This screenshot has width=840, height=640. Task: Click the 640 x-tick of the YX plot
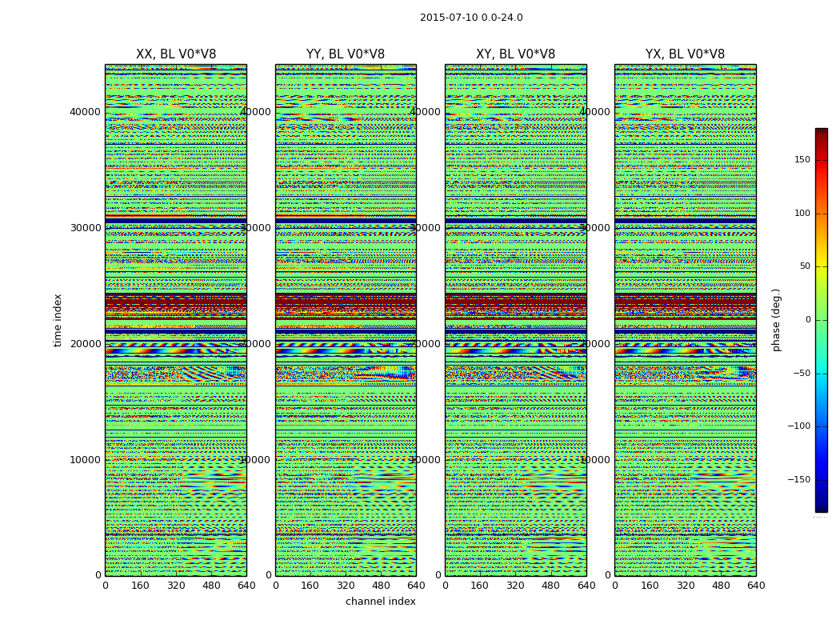point(756,586)
